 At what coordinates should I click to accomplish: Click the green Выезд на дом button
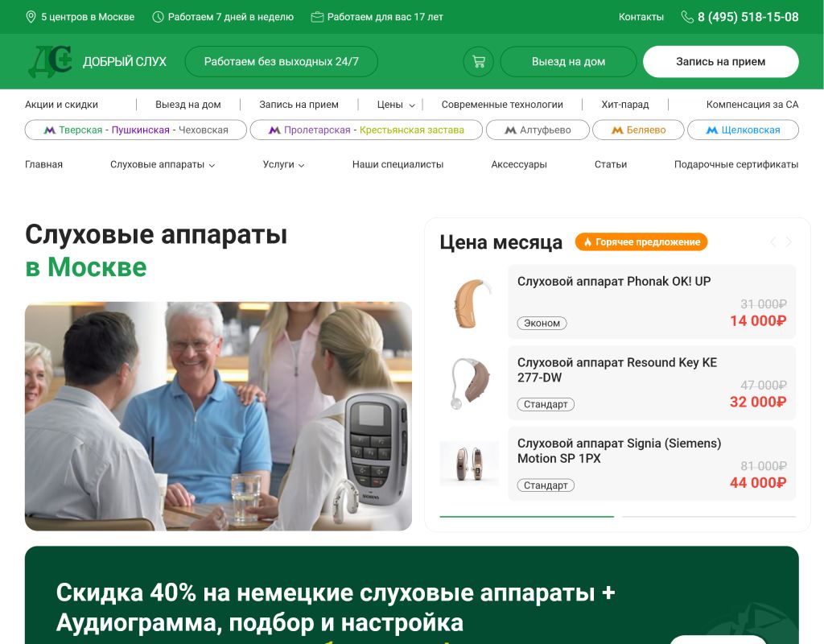[568, 61]
